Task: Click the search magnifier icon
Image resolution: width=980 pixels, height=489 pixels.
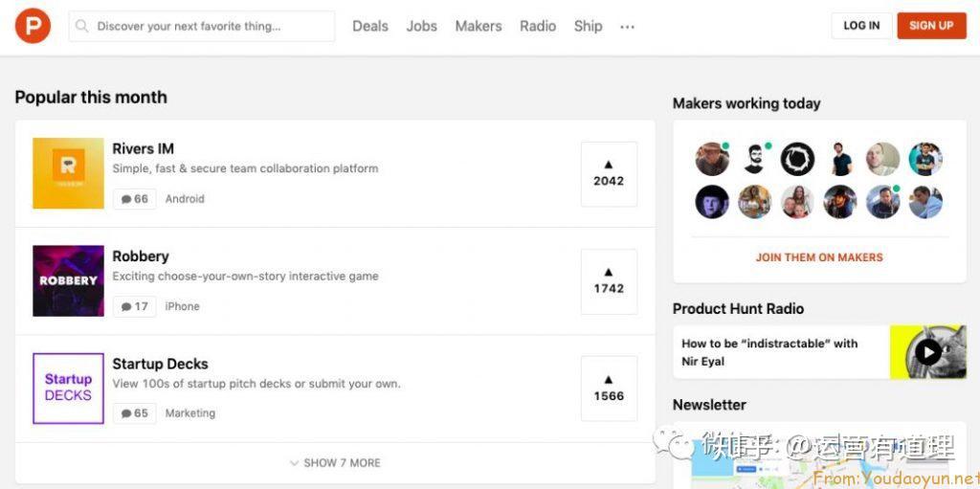Action: click(x=81, y=26)
